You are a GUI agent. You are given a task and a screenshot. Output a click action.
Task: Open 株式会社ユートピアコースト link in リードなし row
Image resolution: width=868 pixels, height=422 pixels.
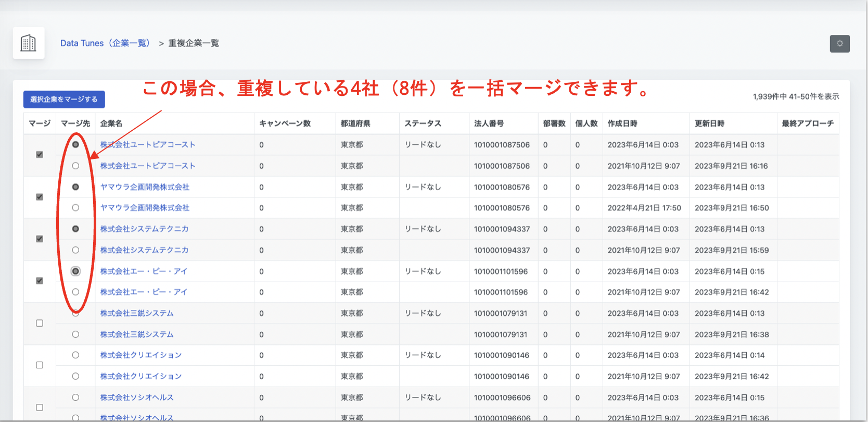(x=148, y=145)
